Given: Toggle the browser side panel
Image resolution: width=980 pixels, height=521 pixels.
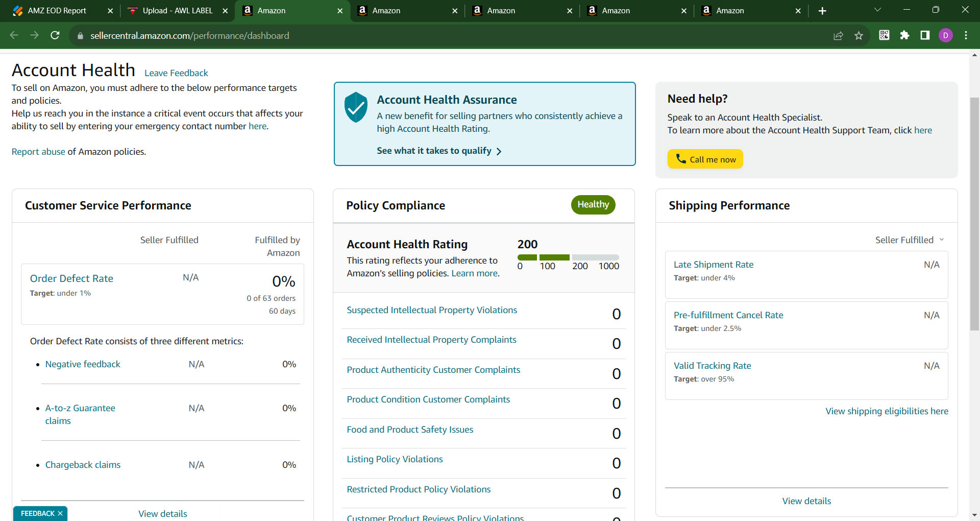Looking at the screenshot, I should click(925, 35).
